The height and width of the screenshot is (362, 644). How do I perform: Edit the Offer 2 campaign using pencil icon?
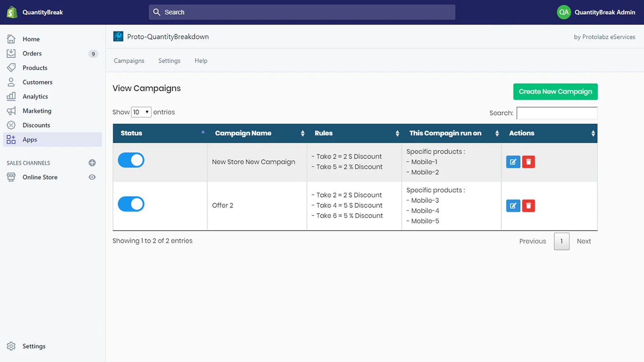tap(513, 206)
